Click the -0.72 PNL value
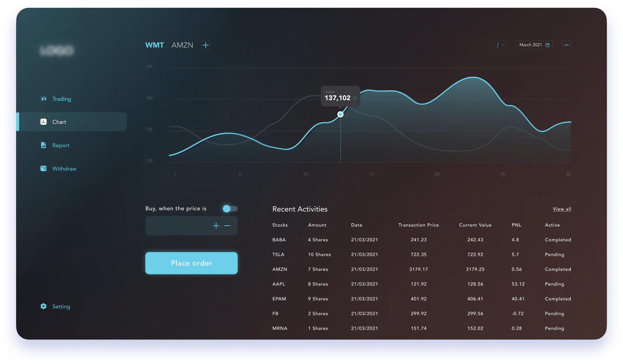Viewport: 623px width, 364px height. [x=518, y=314]
